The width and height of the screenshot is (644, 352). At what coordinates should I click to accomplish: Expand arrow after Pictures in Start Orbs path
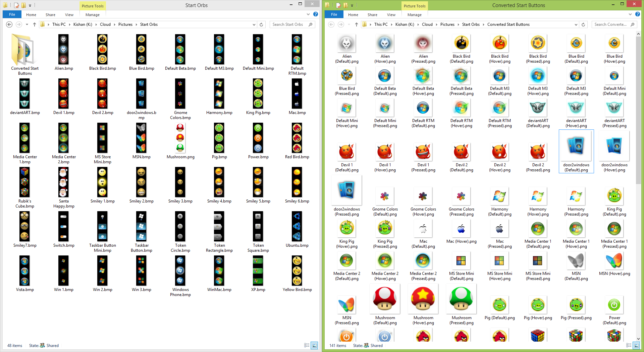click(136, 24)
